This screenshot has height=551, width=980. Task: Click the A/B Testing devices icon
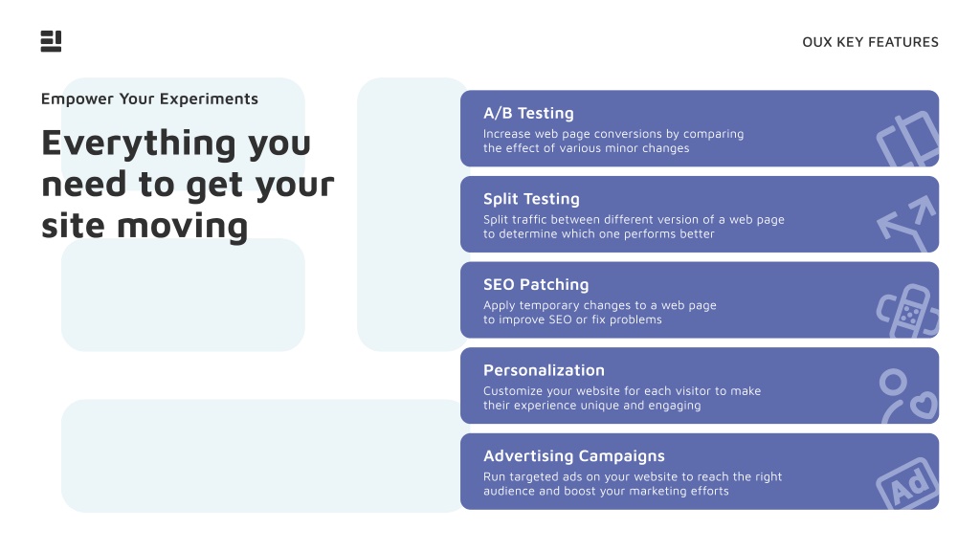coord(907,139)
